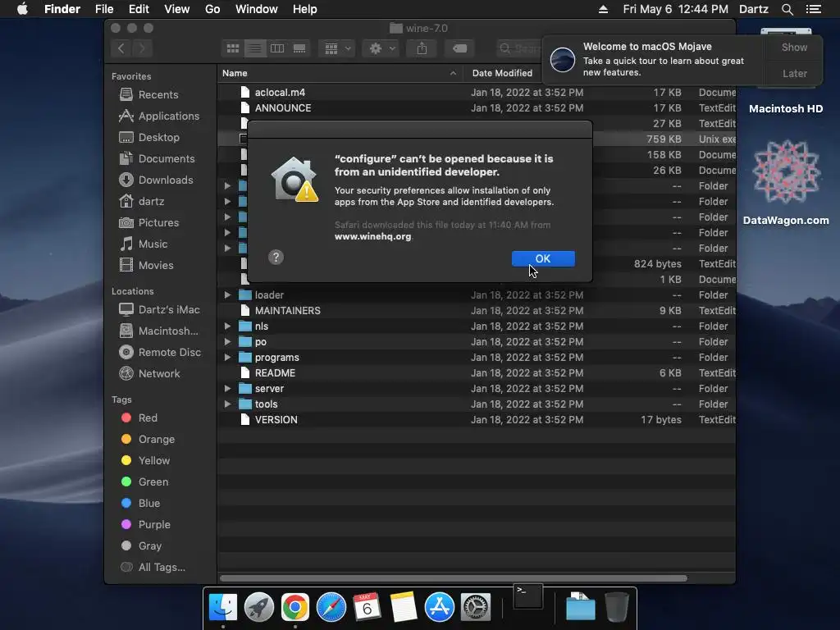Expand the server folder
This screenshot has height=630, width=840.
click(x=228, y=389)
